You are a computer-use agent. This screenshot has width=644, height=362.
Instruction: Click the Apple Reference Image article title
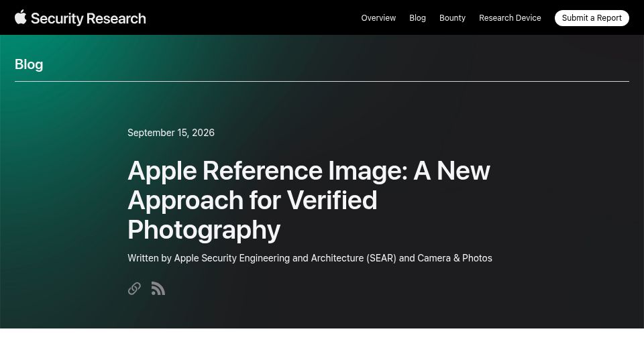click(309, 200)
